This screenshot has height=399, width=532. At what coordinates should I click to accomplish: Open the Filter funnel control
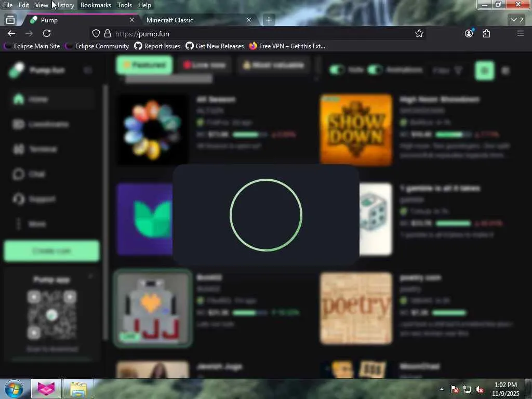pos(447,70)
